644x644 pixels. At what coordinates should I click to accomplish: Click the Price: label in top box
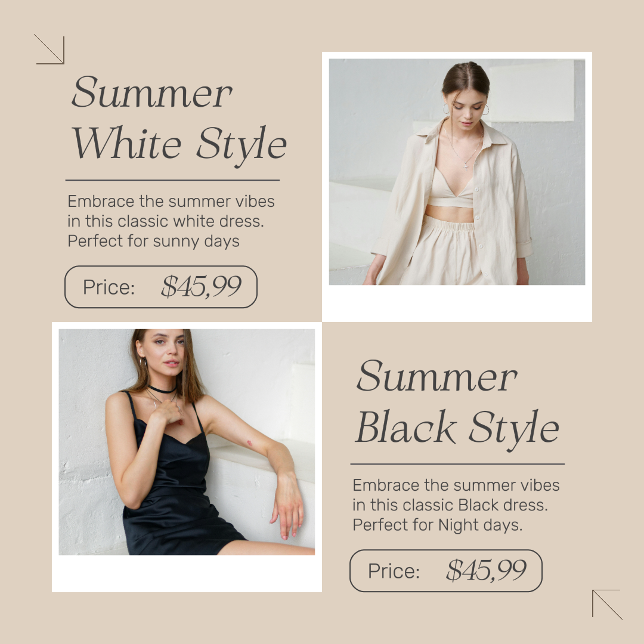pyautogui.click(x=109, y=287)
